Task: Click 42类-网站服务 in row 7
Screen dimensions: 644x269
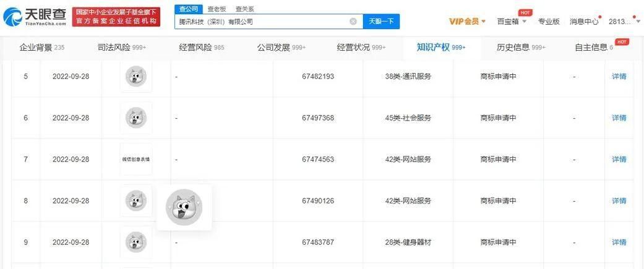Action: pos(408,160)
